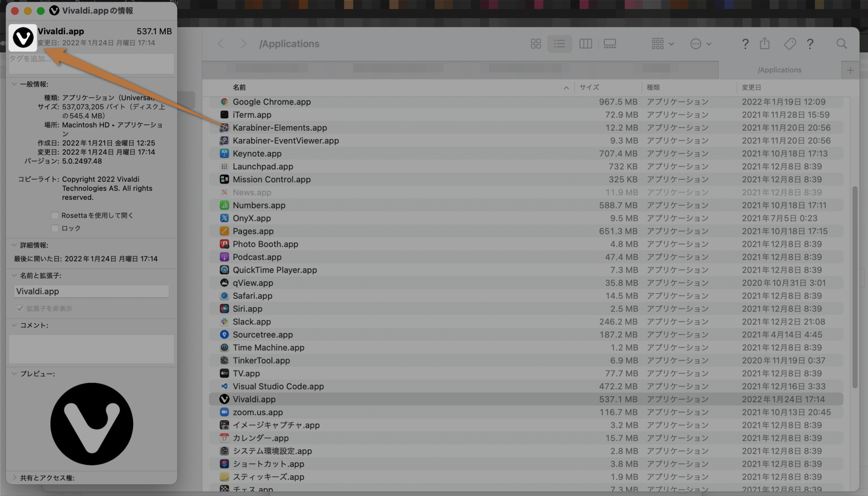Expand the 共有とアクセス権 section
The width and height of the screenshot is (868, 496).
[14, 477]
